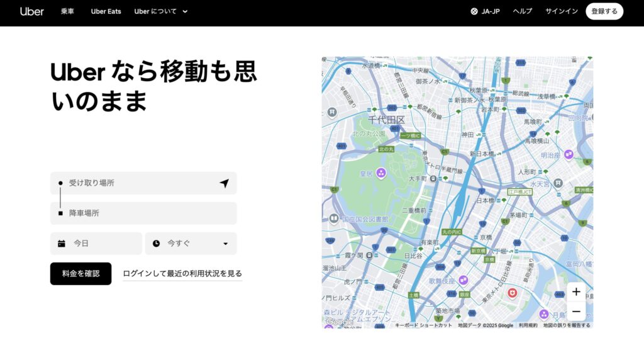Click the globe language icon
644x345 pixels.
474,11
